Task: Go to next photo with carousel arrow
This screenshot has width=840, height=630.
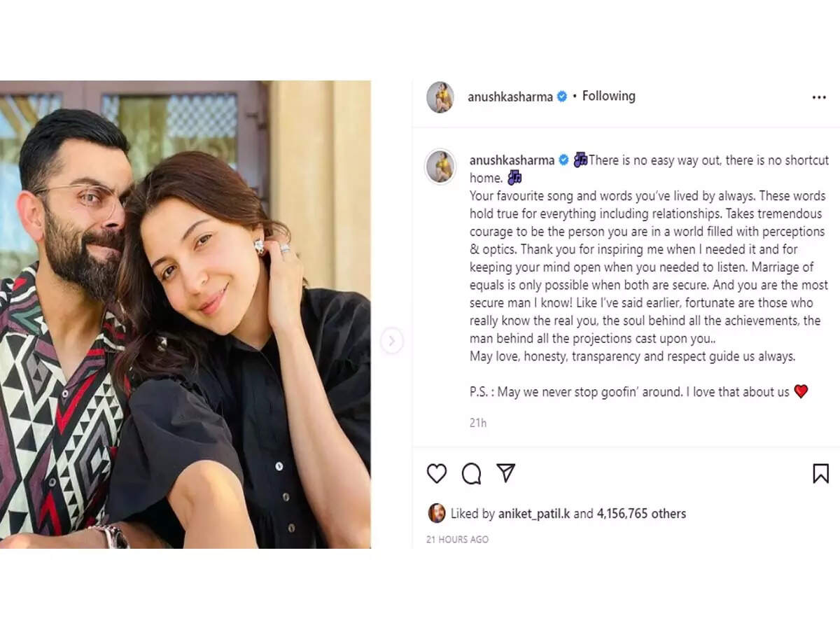Action: click(391, 341)
